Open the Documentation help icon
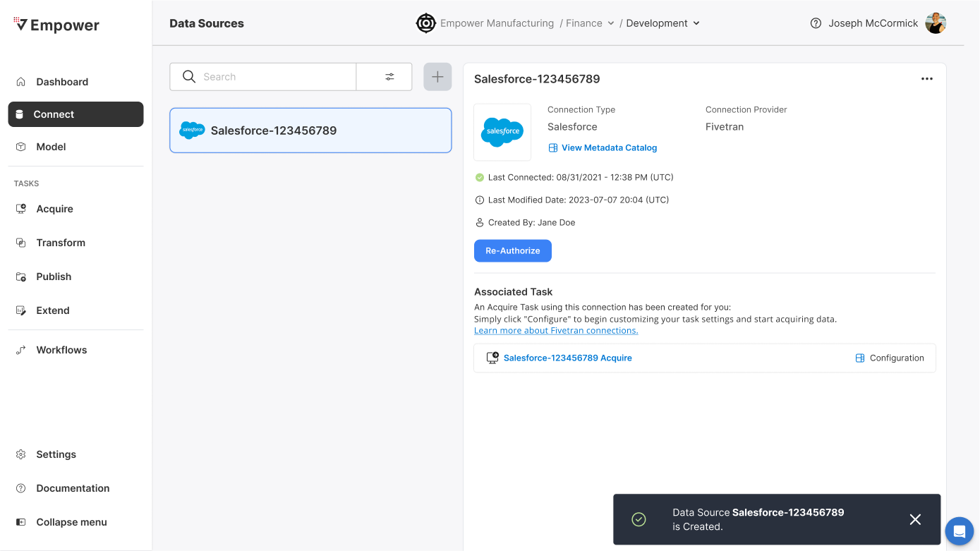 [21, 488]
